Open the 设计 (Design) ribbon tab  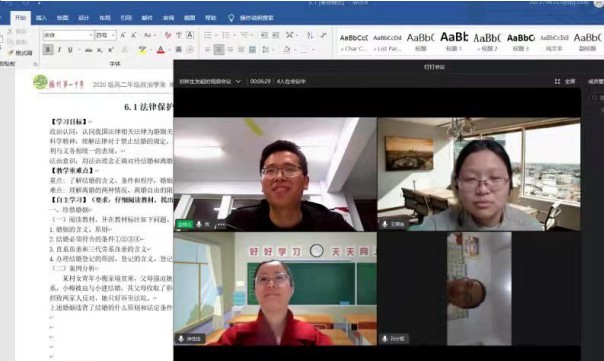[84, 18]
